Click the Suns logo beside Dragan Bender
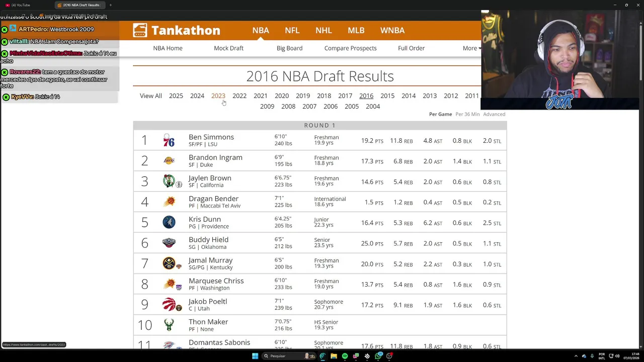The width and height of the screenshot is (644, 362). coord(169,202)
